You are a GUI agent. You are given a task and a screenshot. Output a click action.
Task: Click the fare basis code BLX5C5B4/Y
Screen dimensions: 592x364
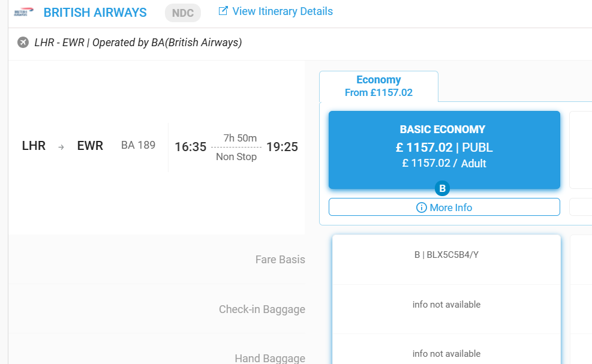(446, 255)
